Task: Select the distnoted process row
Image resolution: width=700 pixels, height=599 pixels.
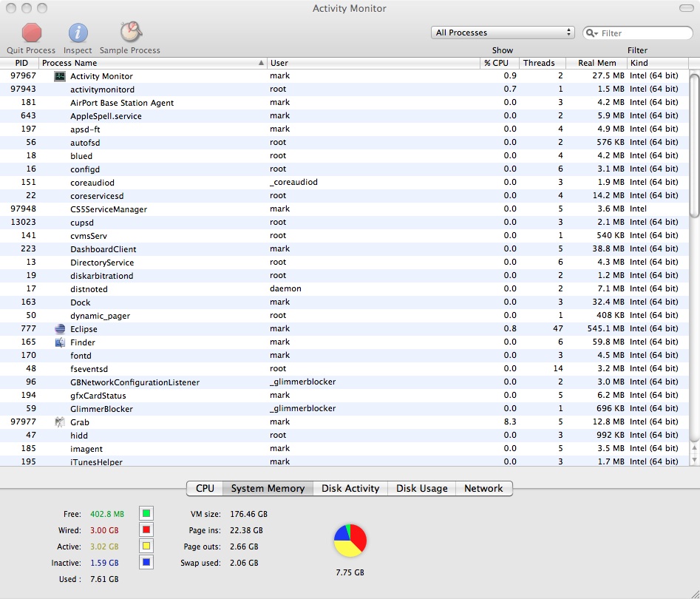Action: [344, 289]
